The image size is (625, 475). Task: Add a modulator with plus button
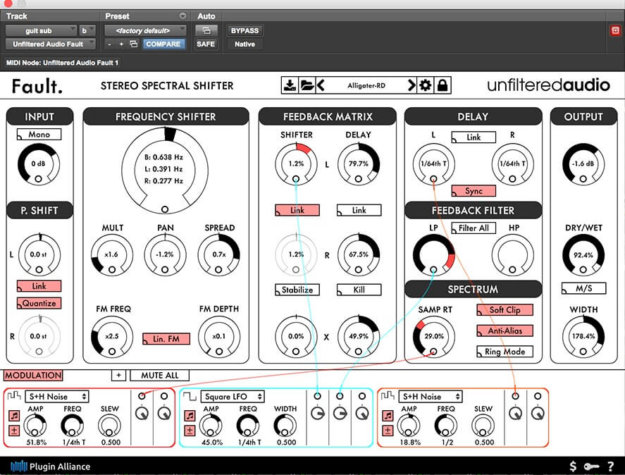118,375
